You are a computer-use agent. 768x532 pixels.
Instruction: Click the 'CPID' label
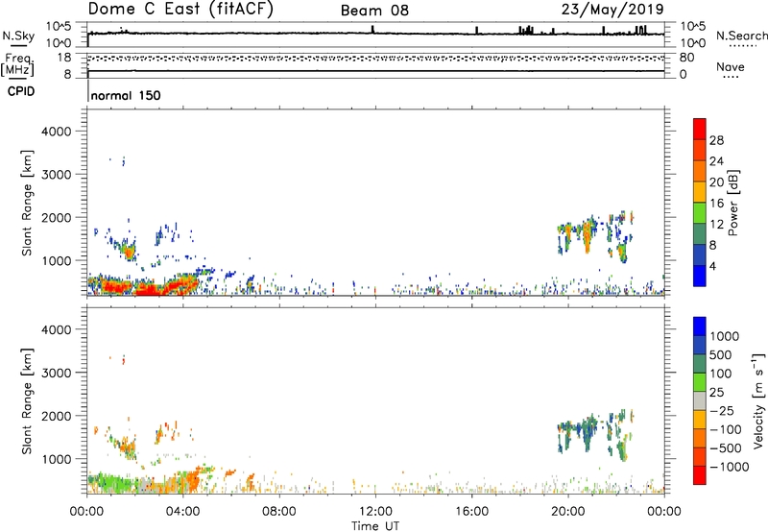(21, 91)
